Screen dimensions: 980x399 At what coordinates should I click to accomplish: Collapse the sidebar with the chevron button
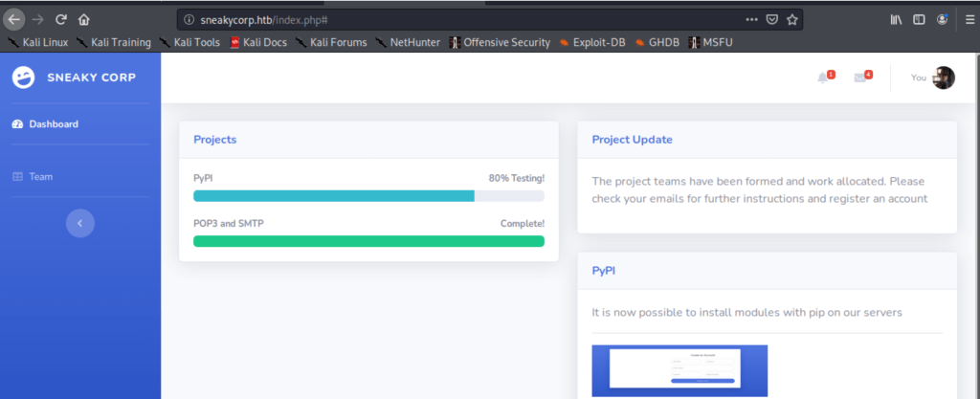(x=80, y=223)
